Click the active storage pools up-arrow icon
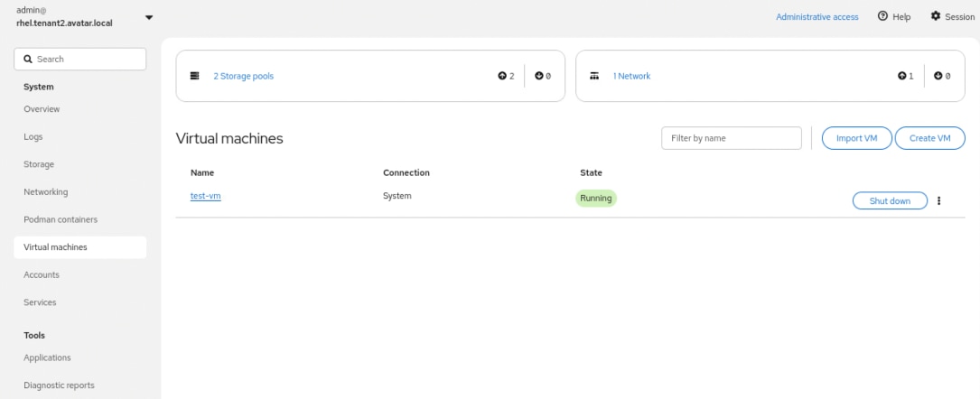 (502, 76)
